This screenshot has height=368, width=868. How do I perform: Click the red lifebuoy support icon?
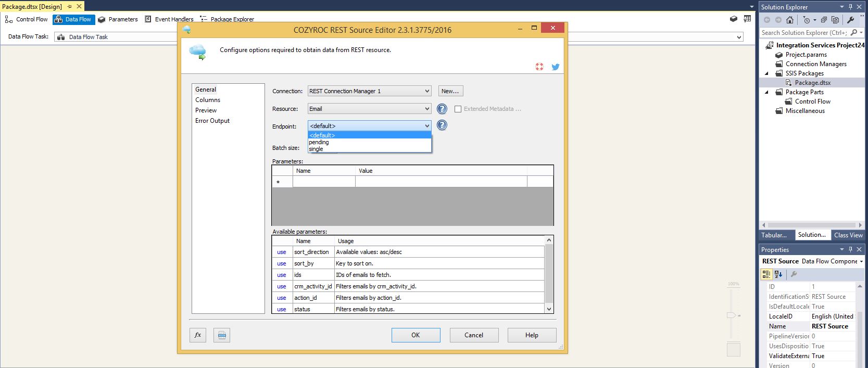(539, 67)
